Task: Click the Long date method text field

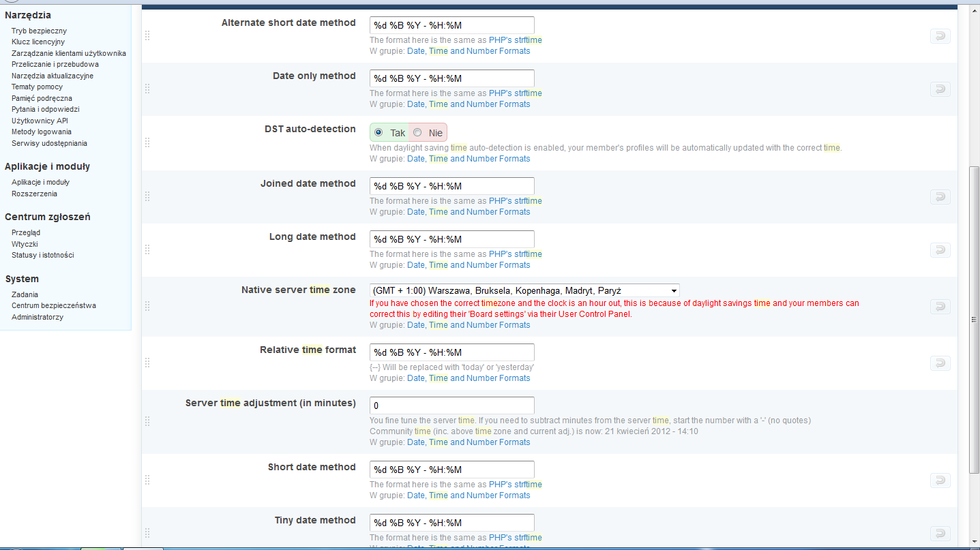Action: pyautogui.click(x=451, y=239)
